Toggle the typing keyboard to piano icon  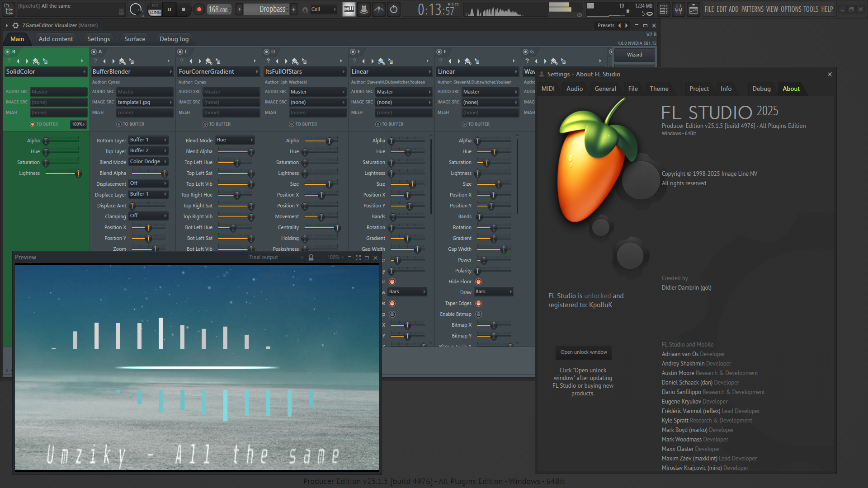[349, 9]
